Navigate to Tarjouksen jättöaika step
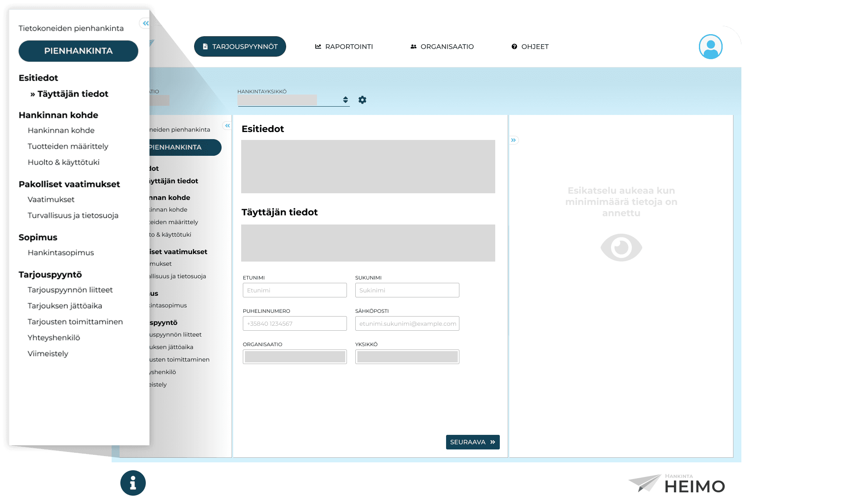 click(x=65, y=306)
